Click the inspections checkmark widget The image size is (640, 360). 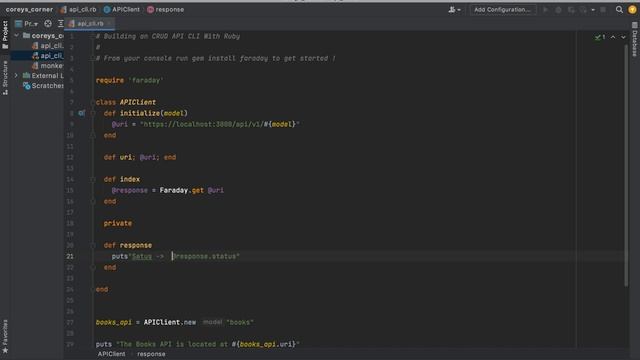pos(600,37)
